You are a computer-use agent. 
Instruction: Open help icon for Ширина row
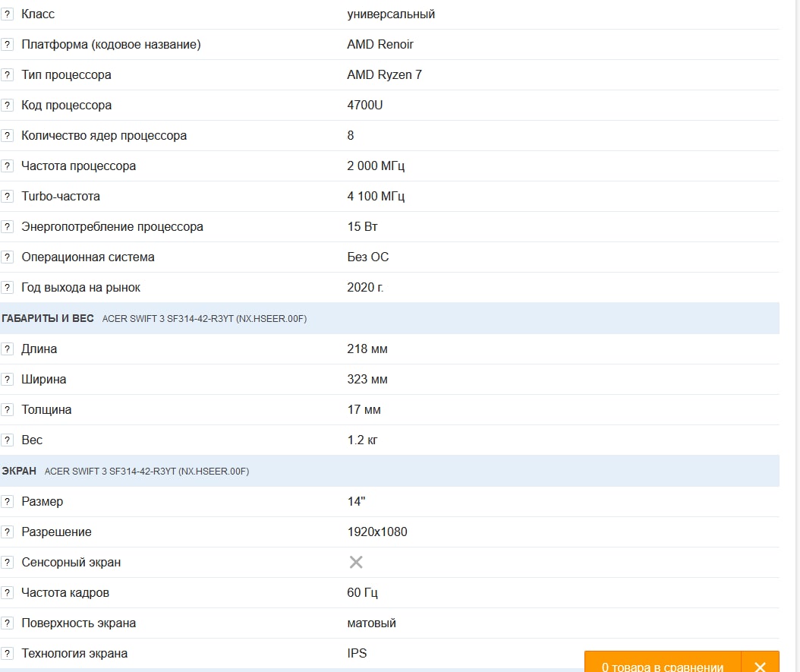coord(7,379)
